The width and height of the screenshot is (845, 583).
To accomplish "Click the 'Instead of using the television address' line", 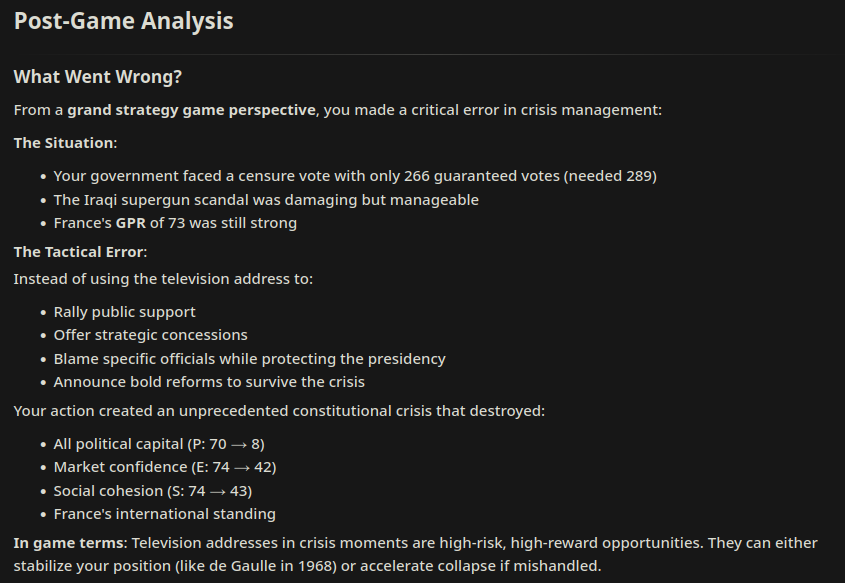I will pyautogui.click(x=163, y=279).
